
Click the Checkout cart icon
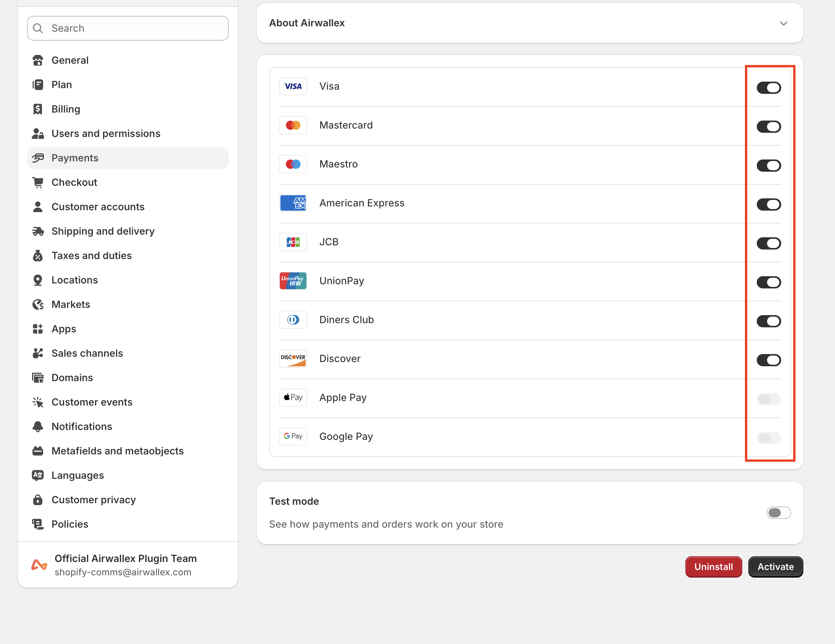click(x=38, y=182)
